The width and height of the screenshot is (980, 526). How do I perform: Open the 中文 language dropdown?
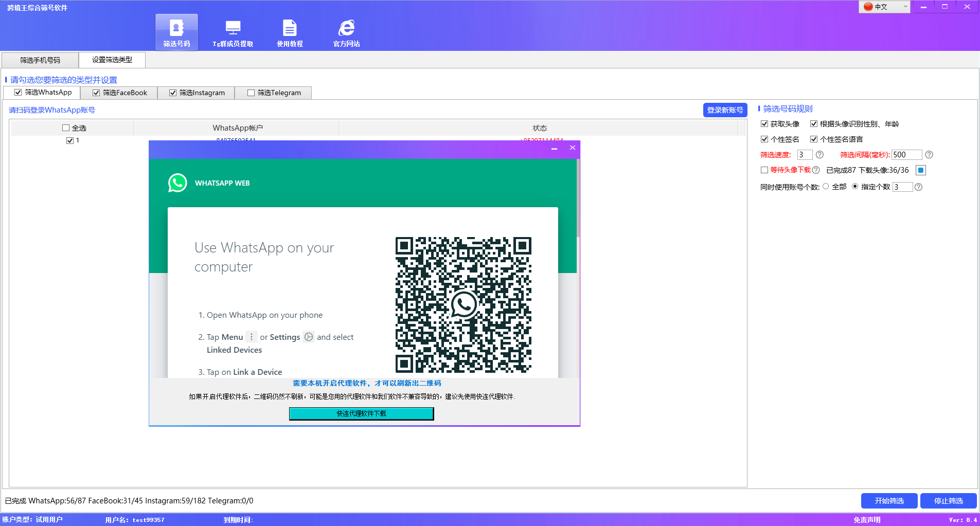pyautogui.click(x=884, y=7)
